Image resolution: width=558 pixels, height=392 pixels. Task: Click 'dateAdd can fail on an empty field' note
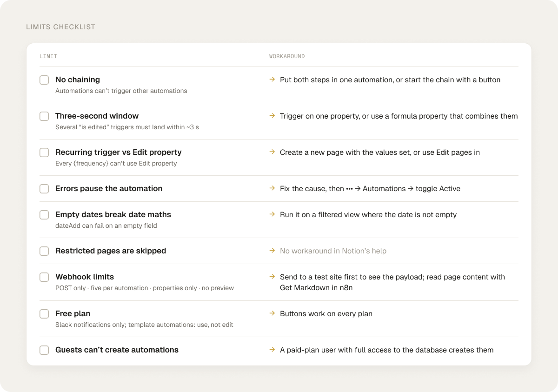click(x=106, y=226)
